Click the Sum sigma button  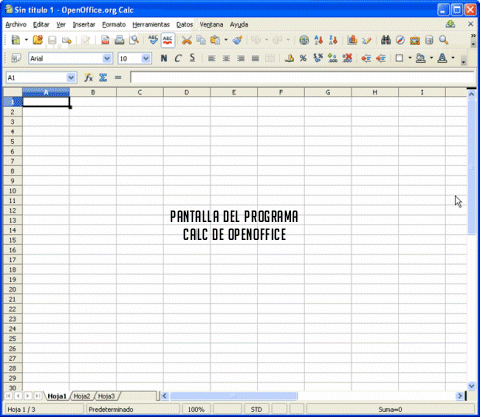[103, 78]
